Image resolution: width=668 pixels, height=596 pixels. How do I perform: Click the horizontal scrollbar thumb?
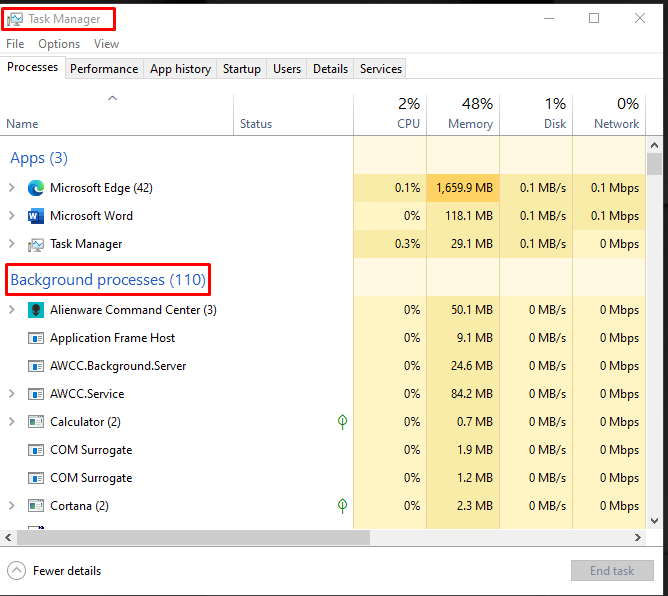click(x=193, y=538)
